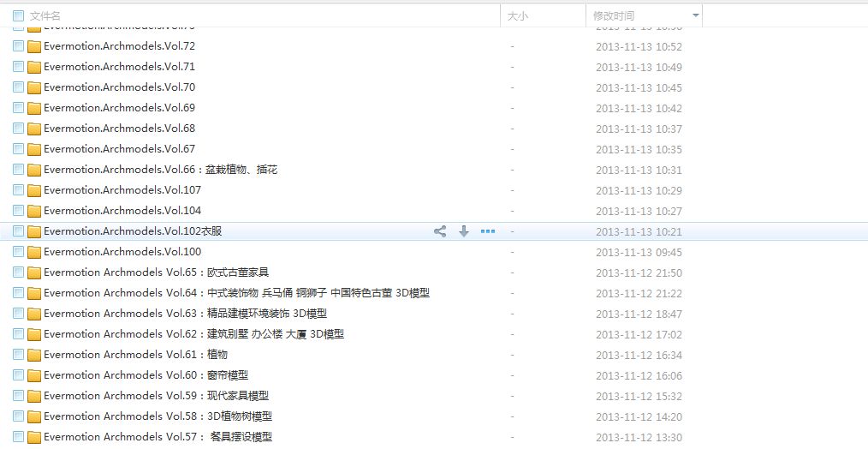Check the box for Vol.107 folder
This screenshot has width=868, height=449.
(18, 189)
